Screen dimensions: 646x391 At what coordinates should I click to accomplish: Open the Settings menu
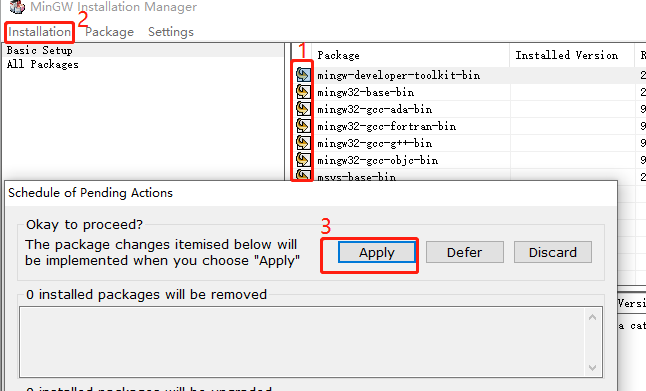[x=171, y=32]
